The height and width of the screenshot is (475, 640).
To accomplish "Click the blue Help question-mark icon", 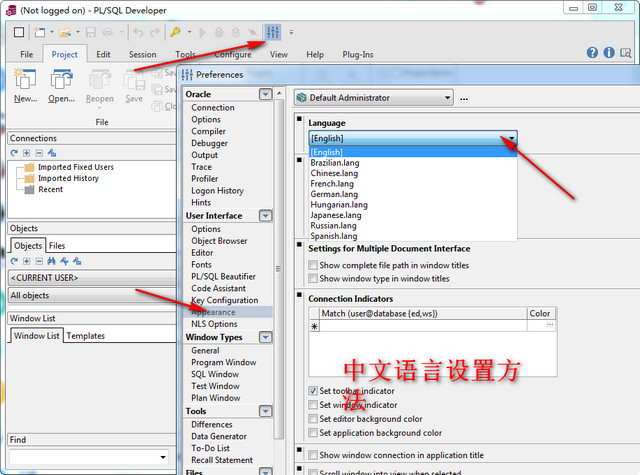I will click(x=592, y=52).
